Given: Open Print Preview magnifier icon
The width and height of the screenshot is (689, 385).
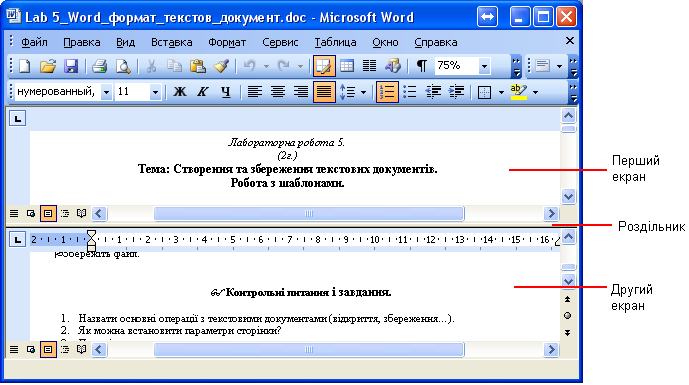Looking at the screenshot, I should (123, 66).
